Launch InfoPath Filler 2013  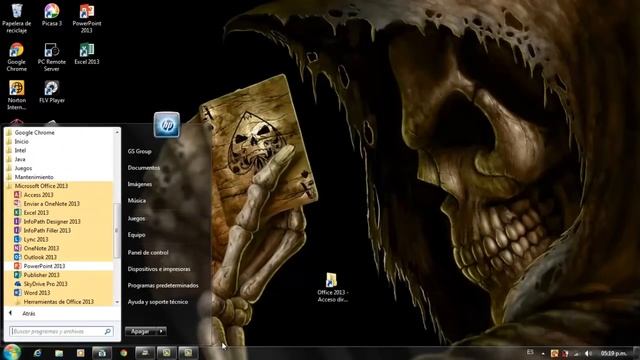pyautogui.click(x=47, y=230)
